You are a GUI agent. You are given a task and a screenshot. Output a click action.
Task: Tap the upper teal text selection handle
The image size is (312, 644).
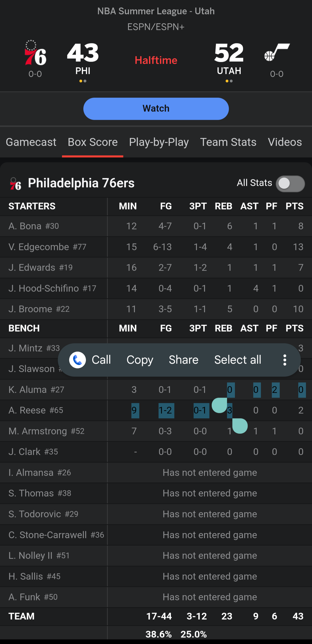click(220, 405)
